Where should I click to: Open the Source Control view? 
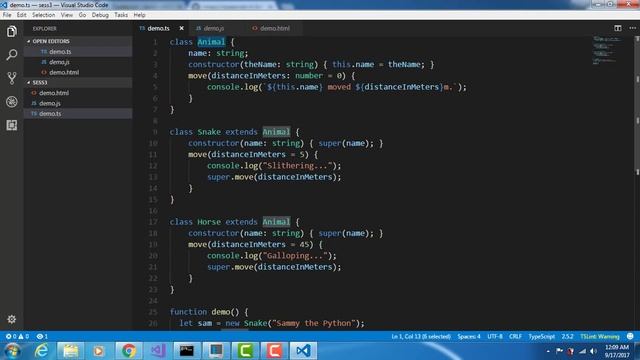[x=11, y=78]
